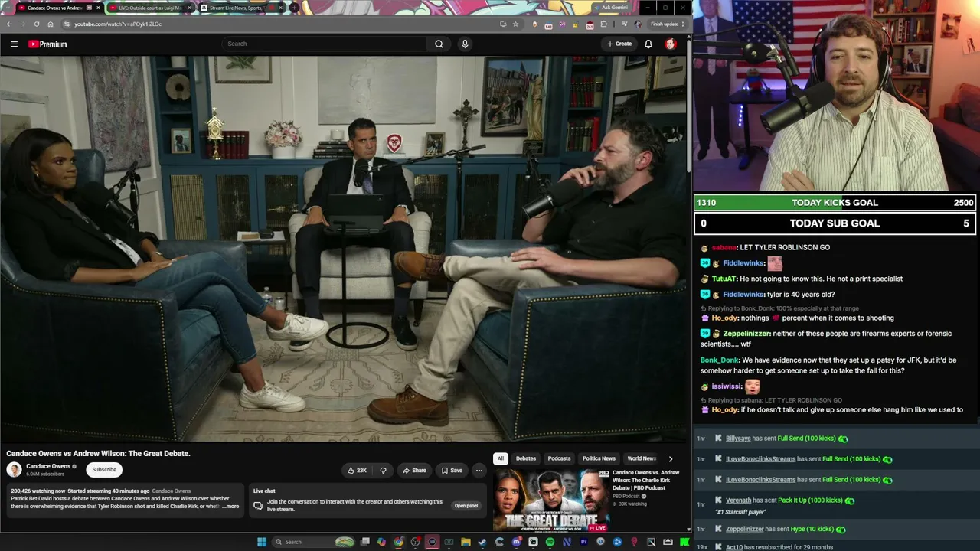
Task: Go to YouTube Premium home logo
Action: coord(47,44)
